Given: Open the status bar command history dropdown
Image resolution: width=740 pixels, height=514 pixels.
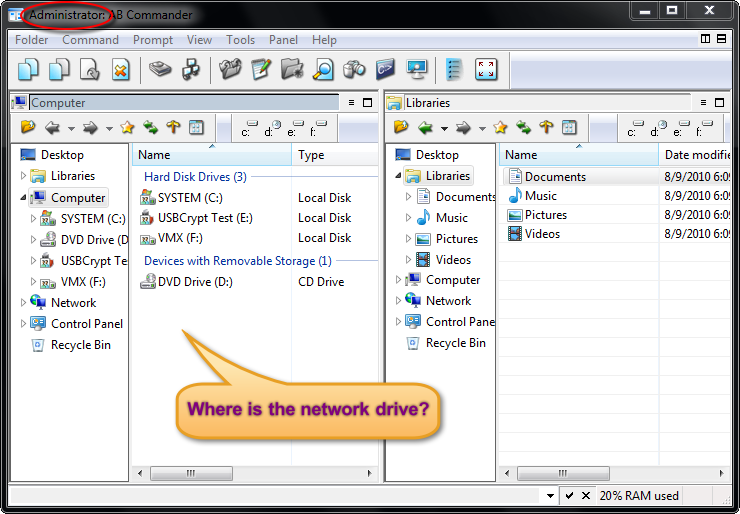Looking at the screenshot, I should 550,496.
